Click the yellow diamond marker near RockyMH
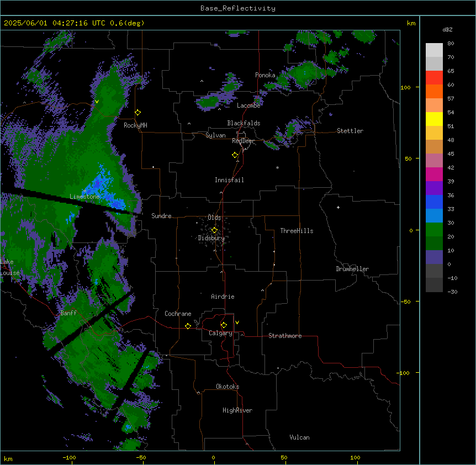 [x=138, y=113]
